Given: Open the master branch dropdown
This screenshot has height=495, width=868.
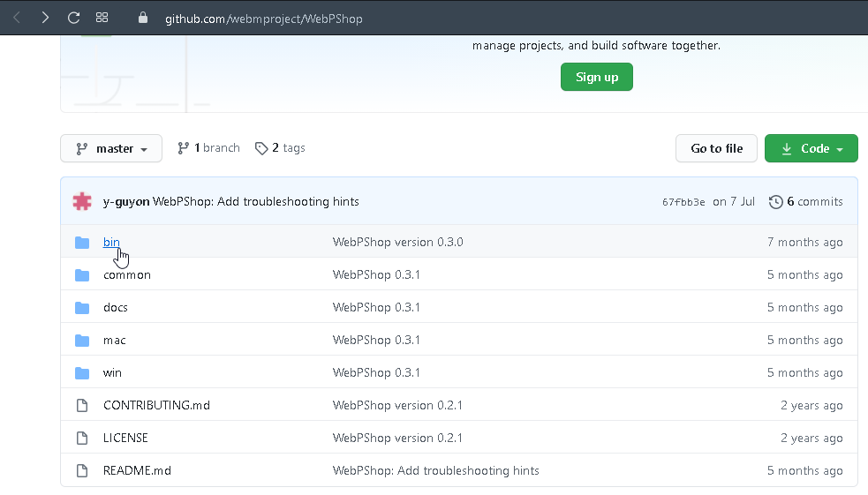Looking at the screenshot, I should click(x=111, y=148).
